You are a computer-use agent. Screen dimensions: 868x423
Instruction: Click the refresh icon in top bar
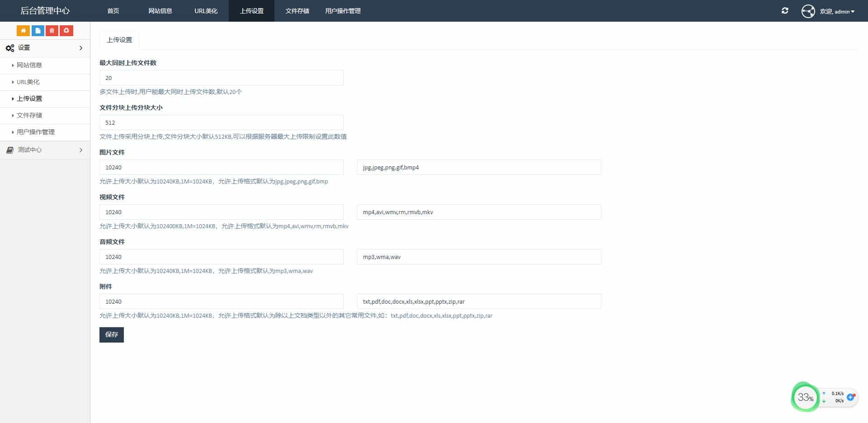coord(785,11)
